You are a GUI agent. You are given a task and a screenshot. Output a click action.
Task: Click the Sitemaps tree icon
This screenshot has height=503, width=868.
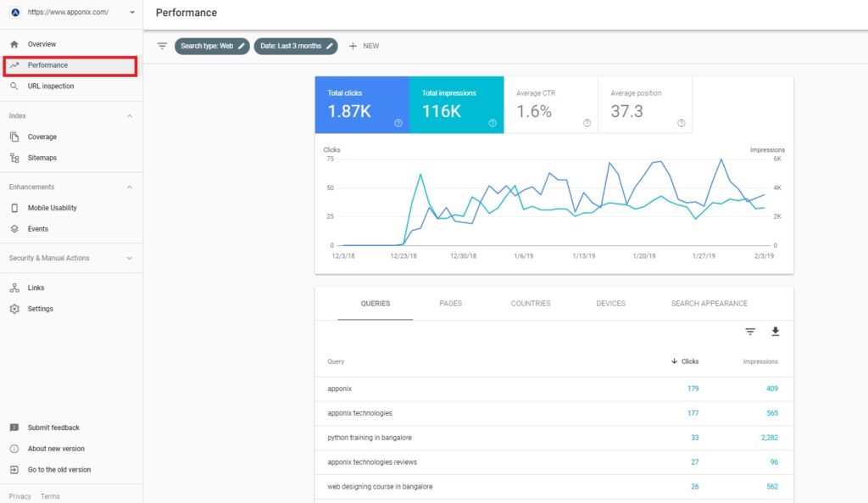coord(14,158)
